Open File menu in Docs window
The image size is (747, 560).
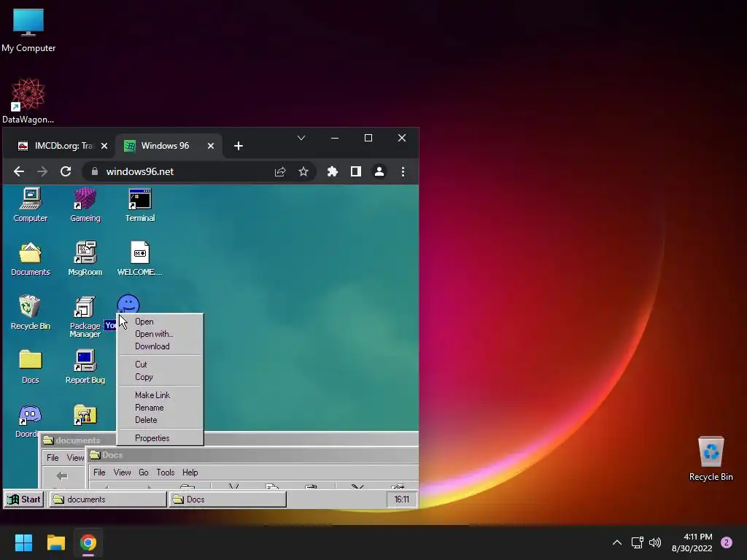click(x=99, y=472)
